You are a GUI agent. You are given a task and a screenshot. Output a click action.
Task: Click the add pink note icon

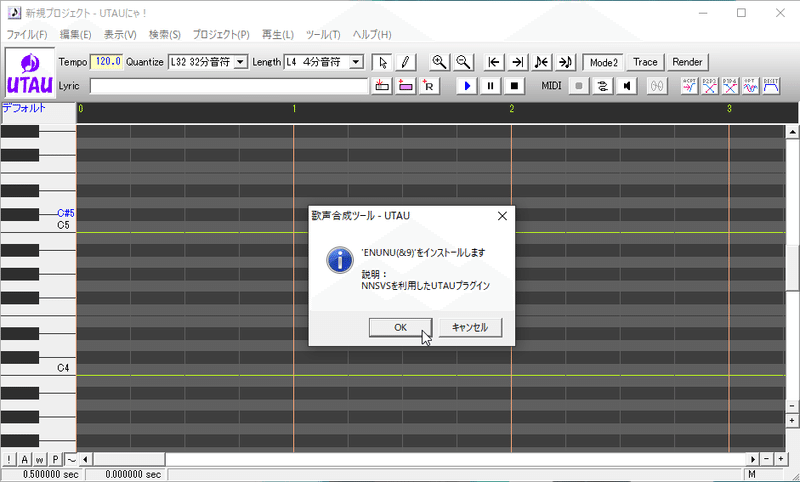(406, 86)
